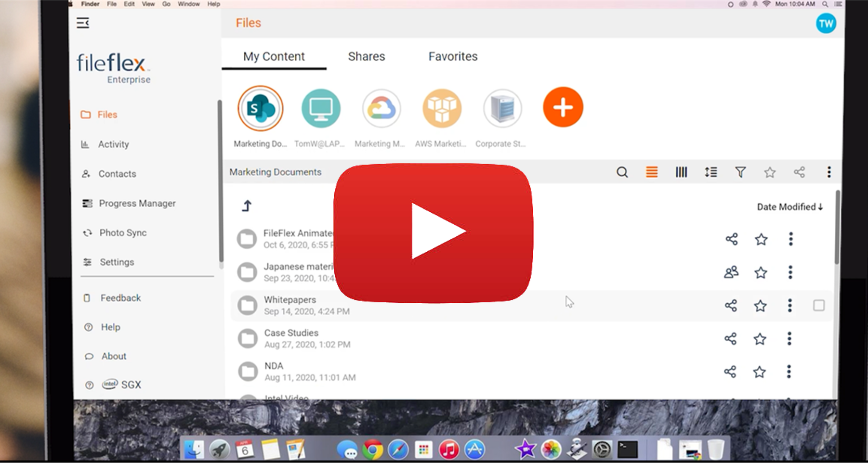The image size is (868, 463).
Task: Open the Corporate Storage server source
Action: coord(502,108)
